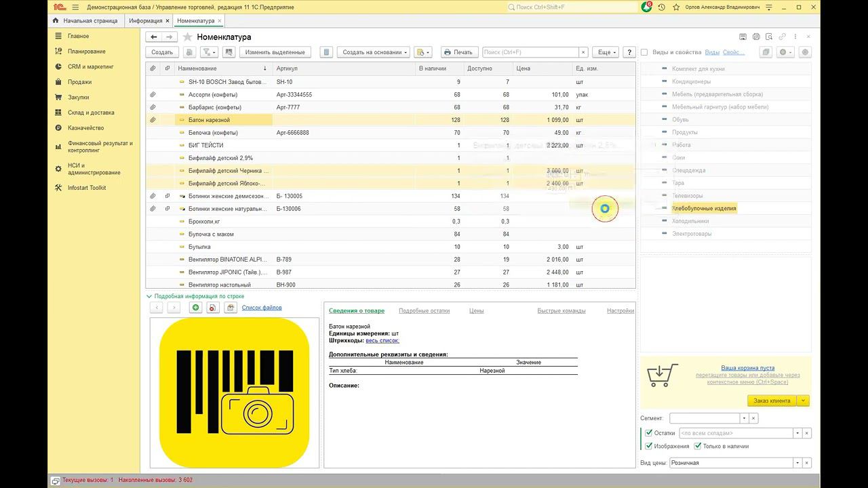Click the Поиск (Ctrl+F) search field
The height and width of the screenshot is (488, 868).
[530, 52]
